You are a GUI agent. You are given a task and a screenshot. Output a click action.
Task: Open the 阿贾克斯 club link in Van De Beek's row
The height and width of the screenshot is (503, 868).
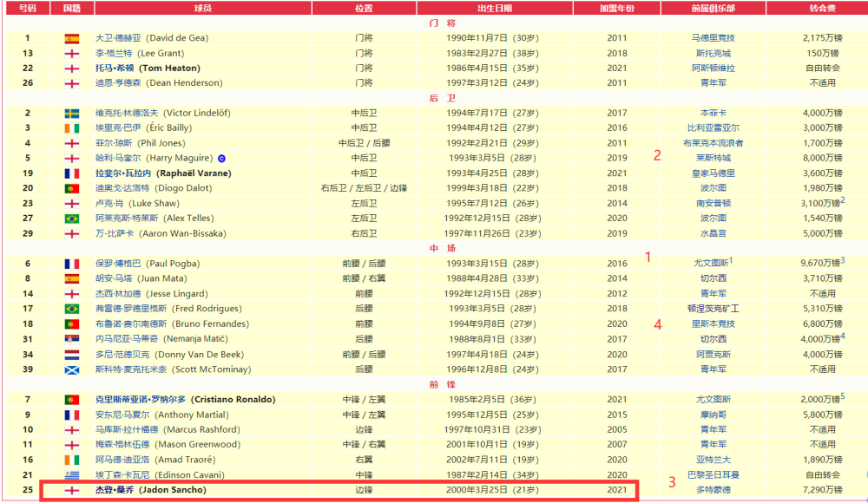(x=713, y=354)
